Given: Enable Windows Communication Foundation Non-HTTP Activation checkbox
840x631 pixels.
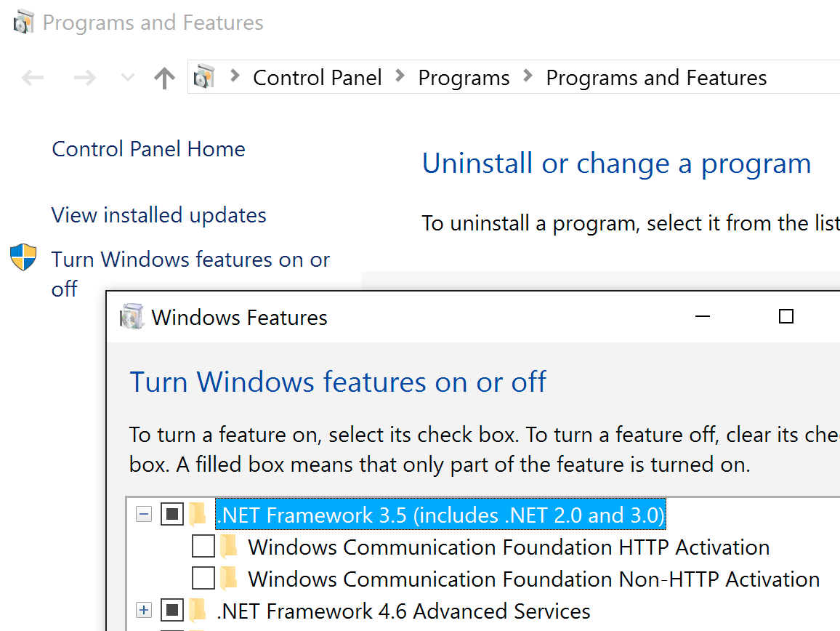Looking at the screenshot, I should click(x=203, y=579).
